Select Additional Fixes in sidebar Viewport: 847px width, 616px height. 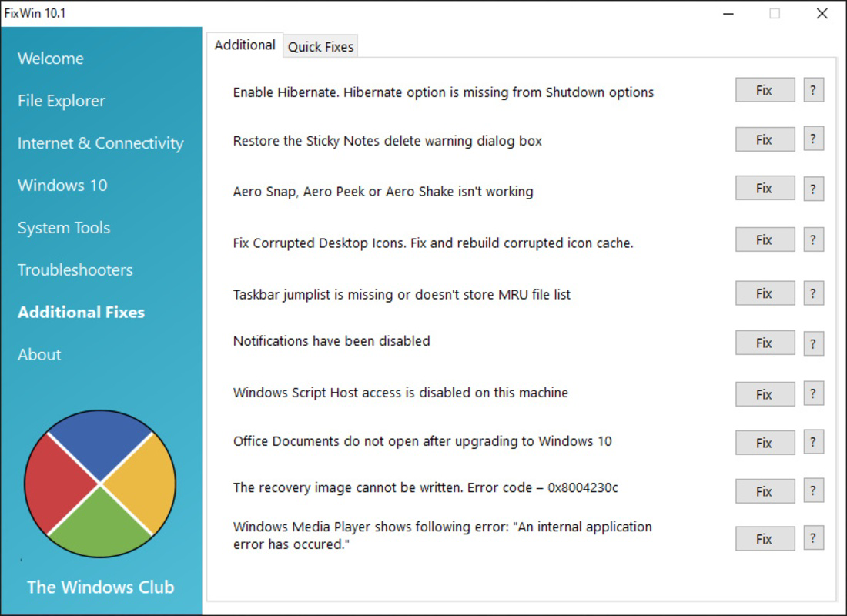[x=81, y=313]
